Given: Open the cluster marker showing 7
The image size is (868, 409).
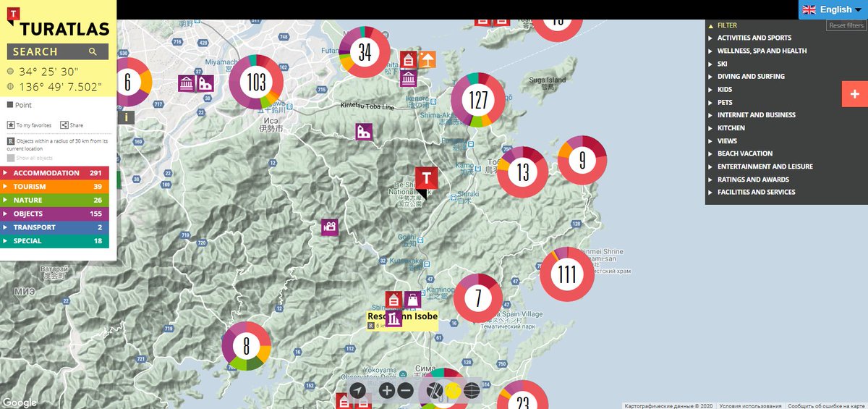Looking at the screenshot, I should click(477, 298).
